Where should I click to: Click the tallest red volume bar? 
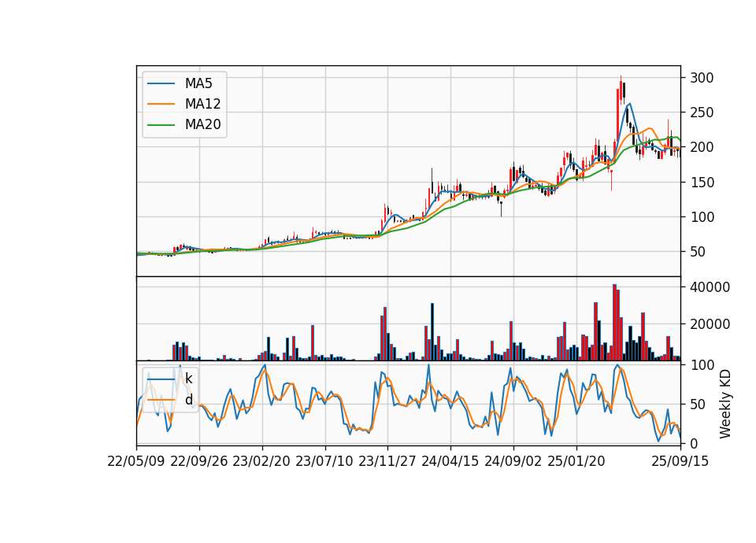click(615, 323)
